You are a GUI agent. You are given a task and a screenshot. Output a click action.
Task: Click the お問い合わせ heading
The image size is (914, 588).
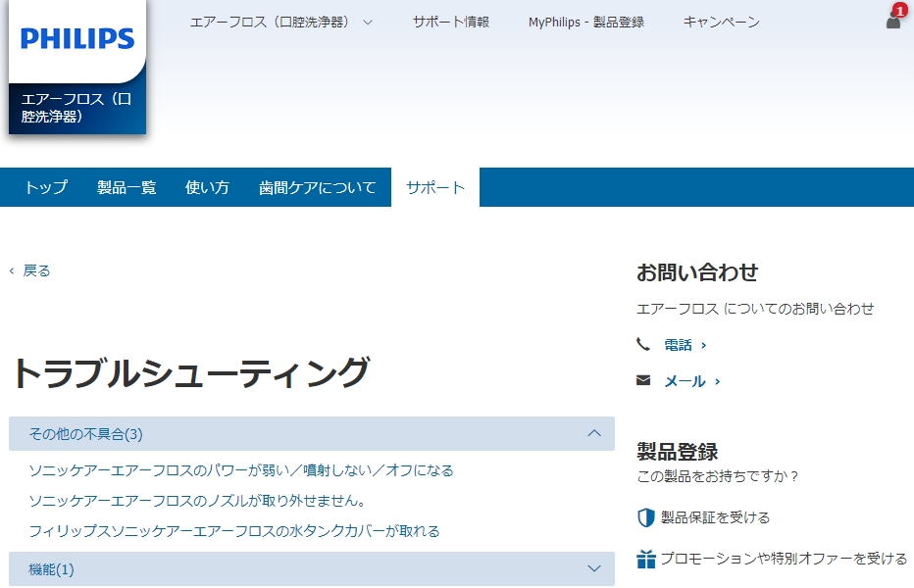697,272
